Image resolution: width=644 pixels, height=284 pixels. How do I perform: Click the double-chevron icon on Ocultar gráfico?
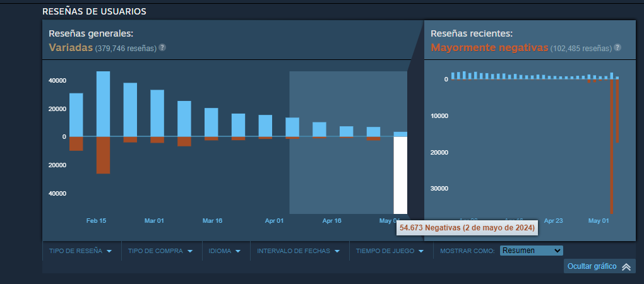click(626, 267)
